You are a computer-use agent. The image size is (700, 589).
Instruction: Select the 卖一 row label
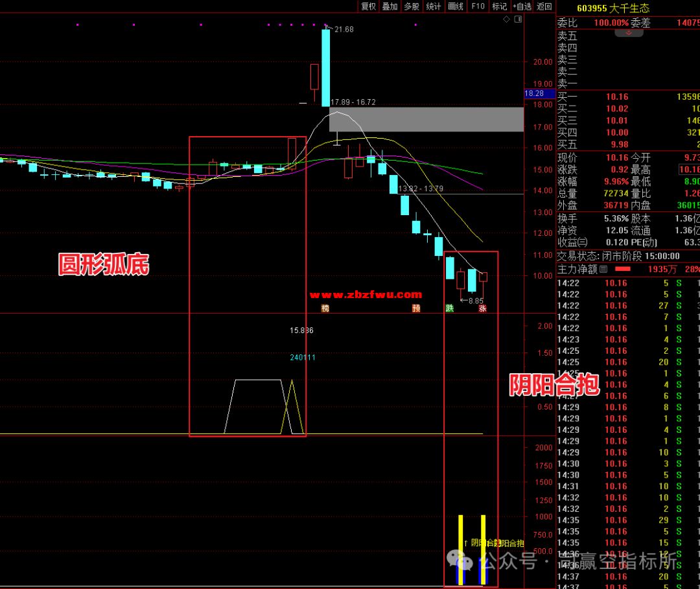[x=567, y=84]
